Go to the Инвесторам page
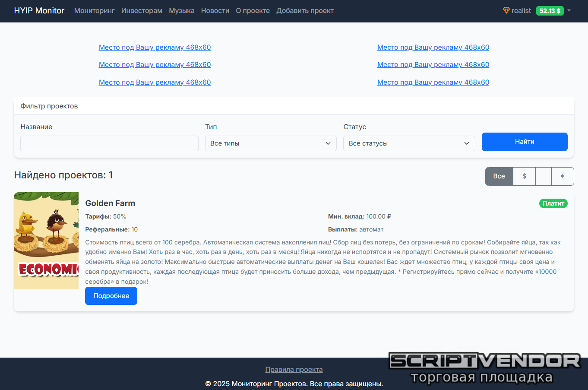Viewport: 588px width, 390px height. (142, 11)
